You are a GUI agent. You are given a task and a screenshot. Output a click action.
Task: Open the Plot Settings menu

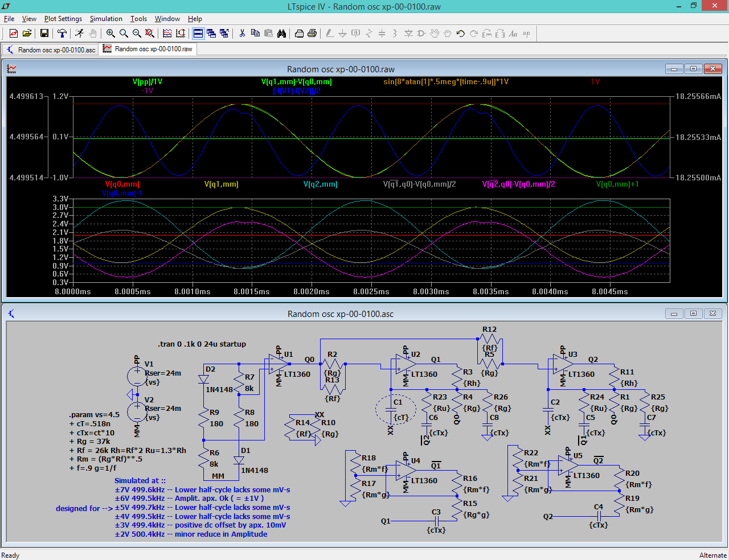point(63,19)
